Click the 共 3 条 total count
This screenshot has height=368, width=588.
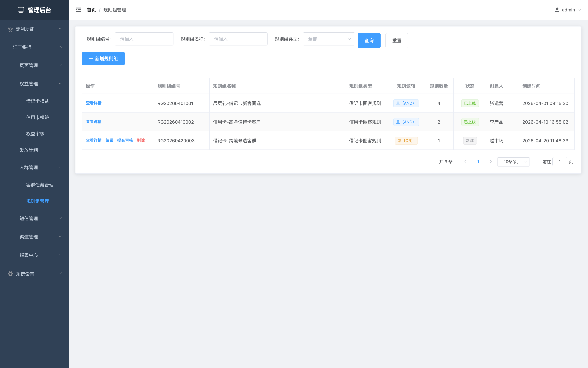pos(446,162)
